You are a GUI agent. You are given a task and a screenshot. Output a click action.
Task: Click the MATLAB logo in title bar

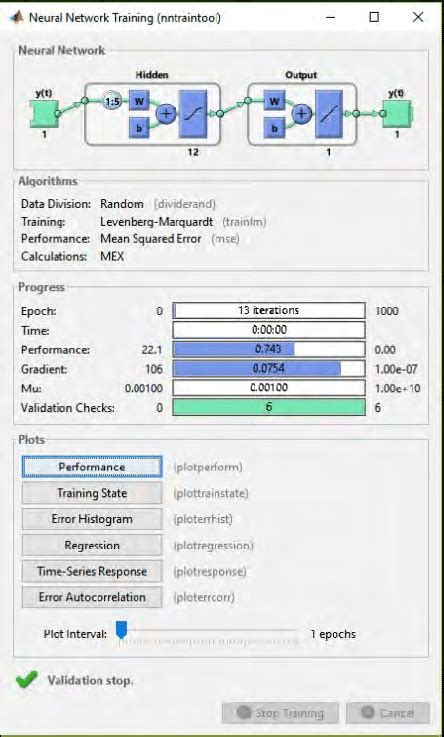pos(16,17)
